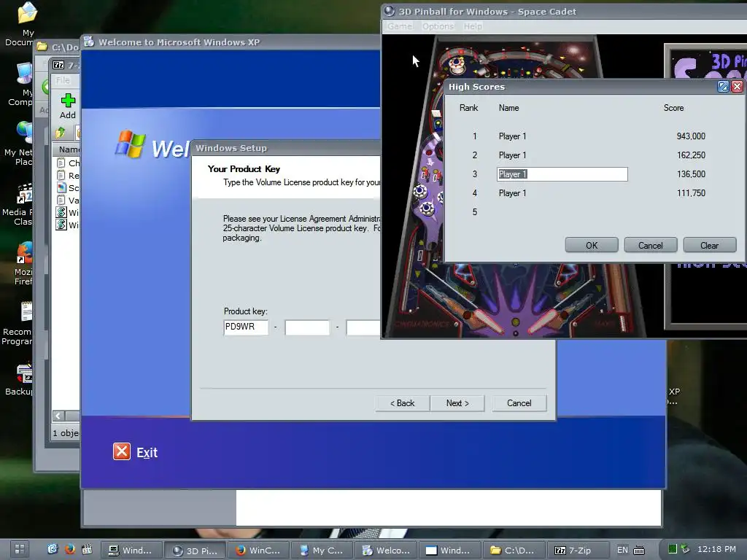Click the network tray icon
Viewport: 747px width, 560px height.
[x=684, y=549]
